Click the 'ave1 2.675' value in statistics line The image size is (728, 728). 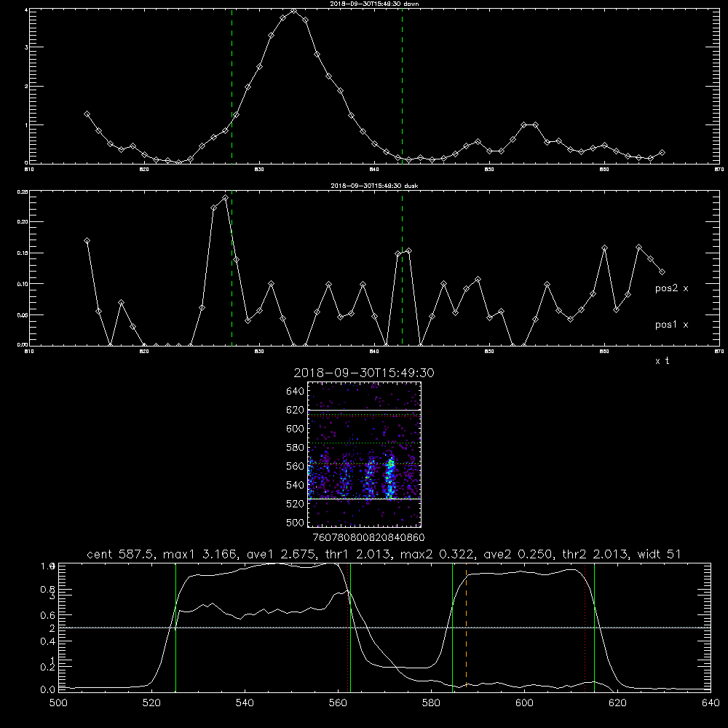point(280,554)
